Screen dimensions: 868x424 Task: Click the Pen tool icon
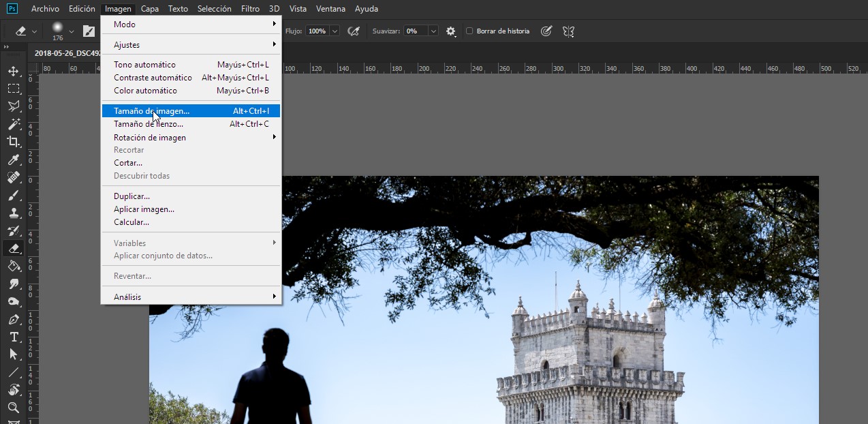click(13, 319)
